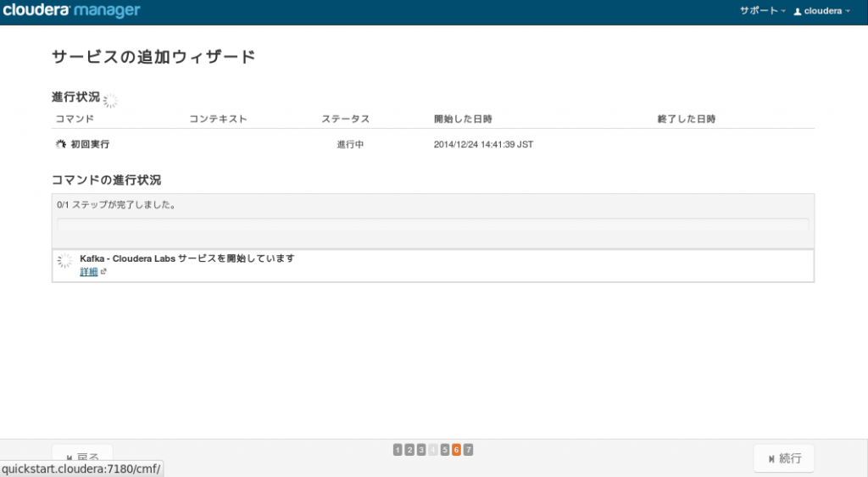Click the 終了した日時 column header
Image resolution: width=868 pixels, height=477 pixels.
(687, 119)
